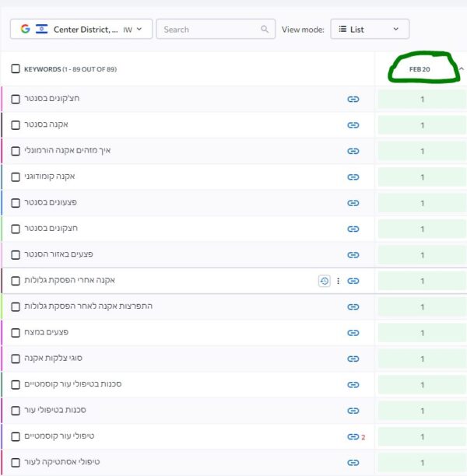Check the 'אקנה בסנטר' keyword checkbox
467x476 pixels.
click(16, 124)
